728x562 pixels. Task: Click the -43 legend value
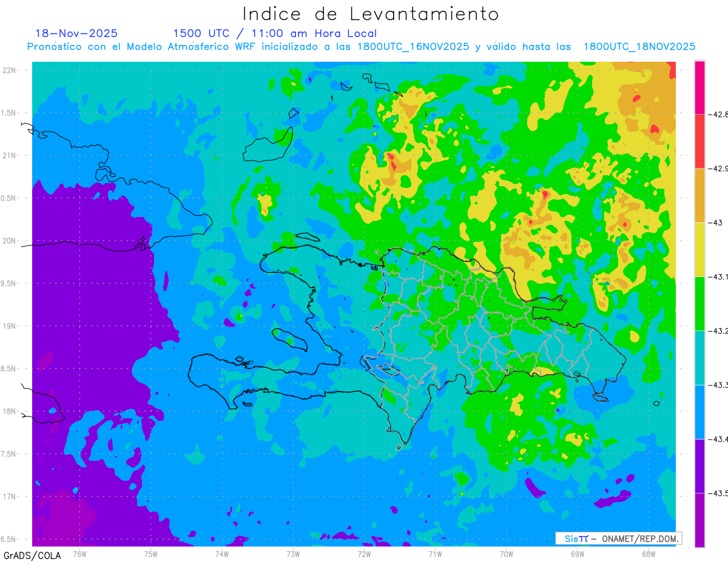(716, 222)
